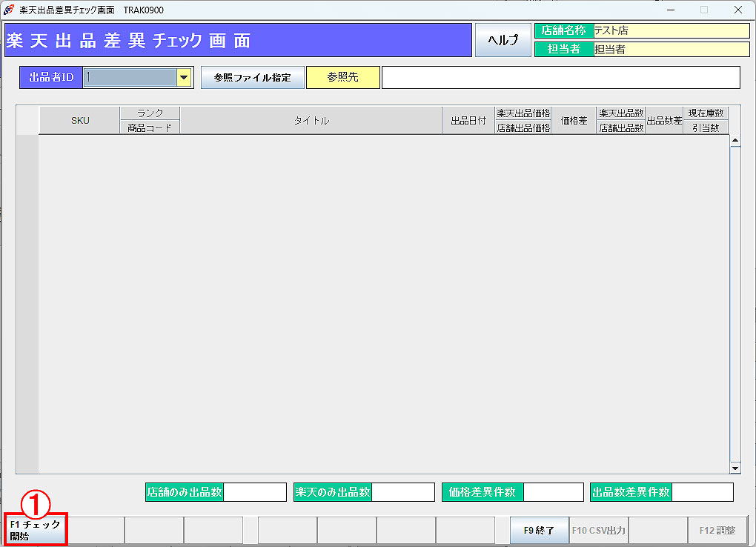Image resolution: width=756 pixels, height=547 pixels.
Task: Click the scrollbar up arrow of the grid
Action: pyautogui.click(x=735, y=140)
